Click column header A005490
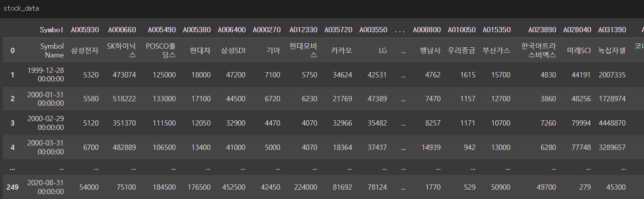 tap(162, 30)
